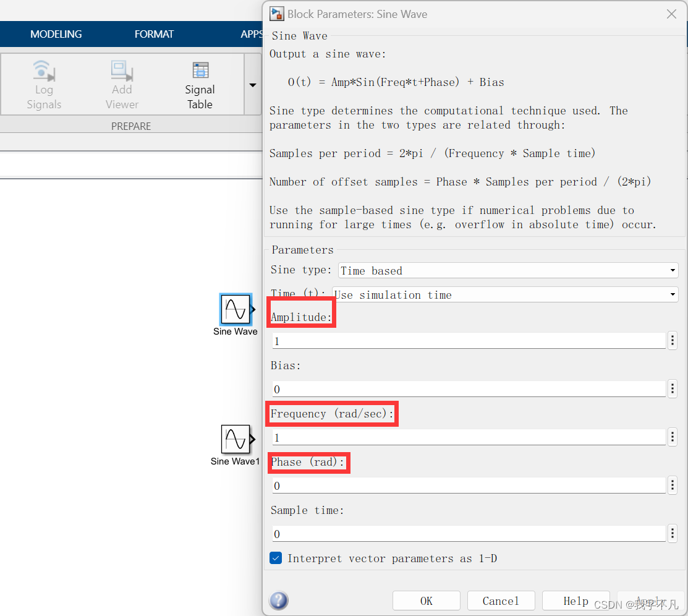The width and height of the screenshot is (688, 616).
Task: Switch to the MODELING tab
Action: 56,34
